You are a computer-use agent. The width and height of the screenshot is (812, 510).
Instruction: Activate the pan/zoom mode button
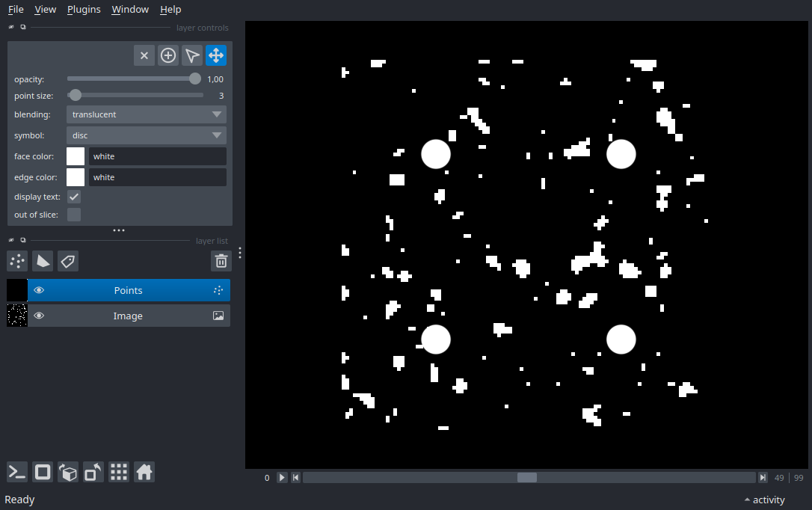216,55
